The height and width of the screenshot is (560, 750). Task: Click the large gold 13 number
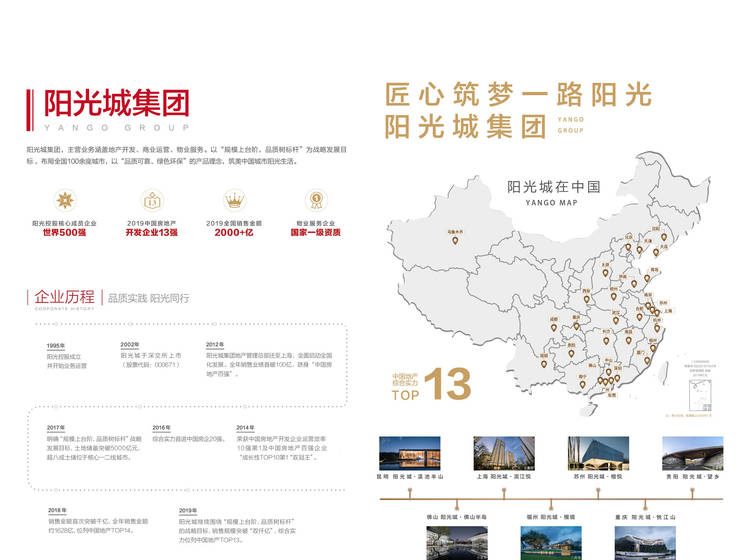click(448, 384)
